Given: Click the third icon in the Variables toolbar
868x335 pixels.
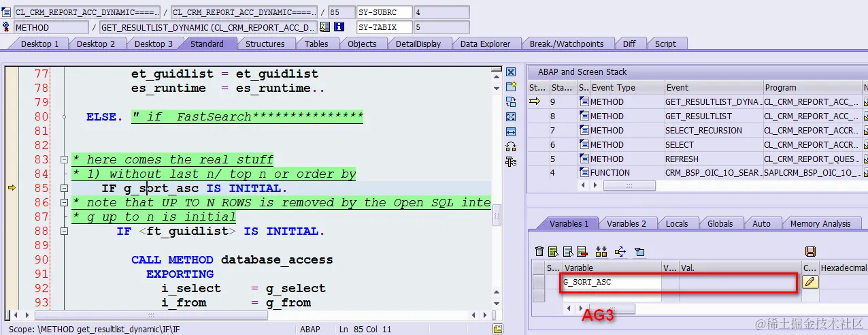Looking at the screenshot, I should 567,252.
